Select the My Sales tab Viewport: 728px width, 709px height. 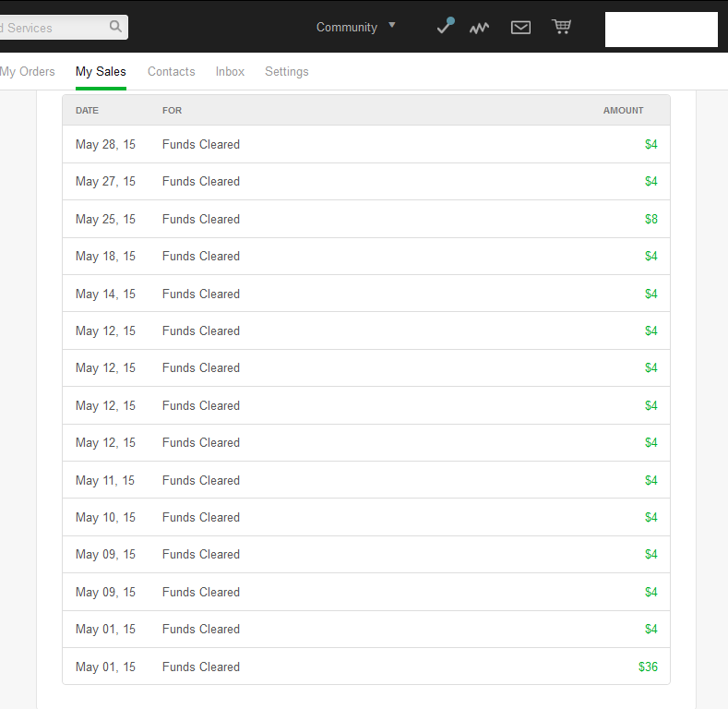click(x=101, y=71)
